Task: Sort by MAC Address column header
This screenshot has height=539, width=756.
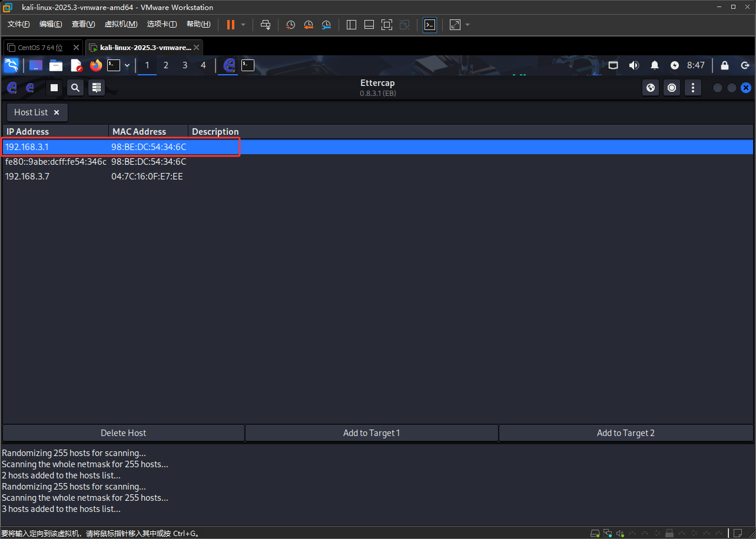Action: [148, 132]
